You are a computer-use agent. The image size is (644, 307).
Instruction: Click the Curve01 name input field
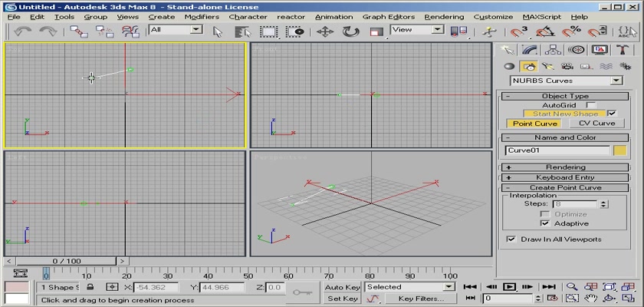click(557, 150)
